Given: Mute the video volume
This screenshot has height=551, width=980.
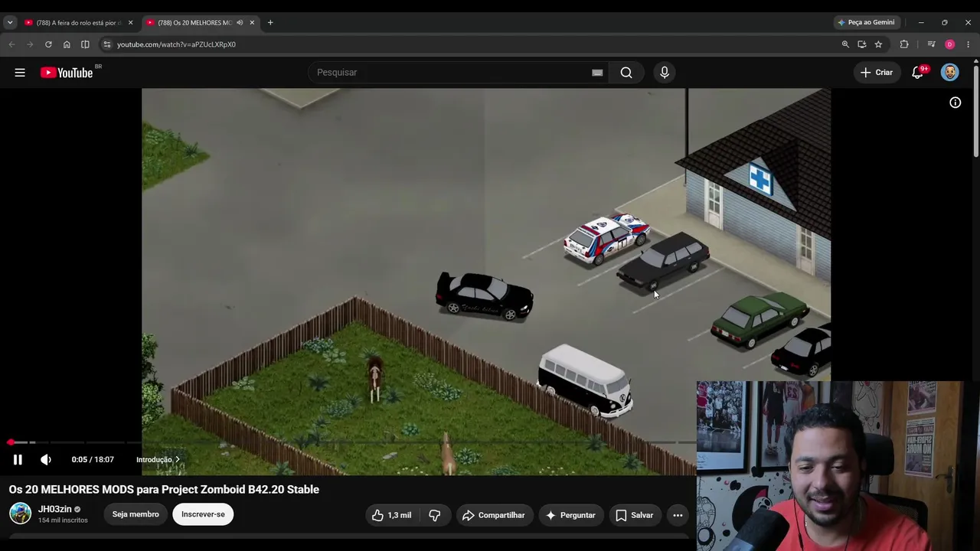Looking at the screenshot, I should 46,459.
